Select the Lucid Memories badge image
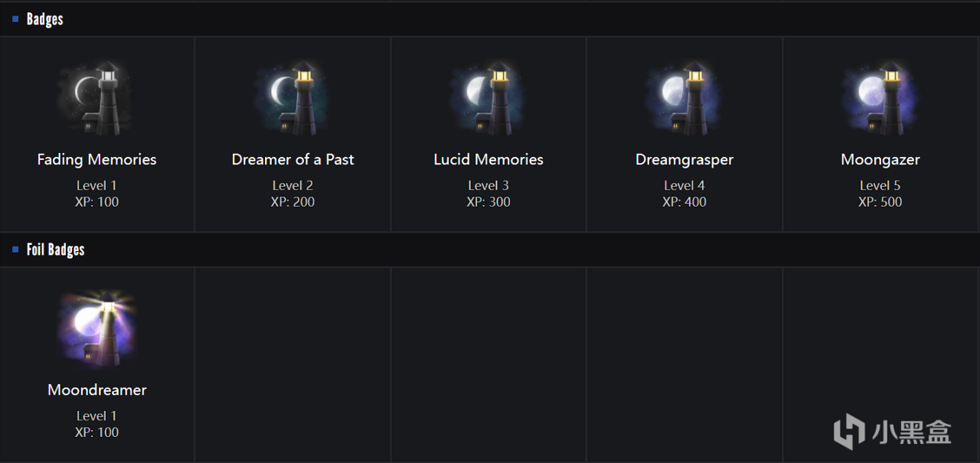The width and height of the screenshot is (980, 463). pos(488,99)
